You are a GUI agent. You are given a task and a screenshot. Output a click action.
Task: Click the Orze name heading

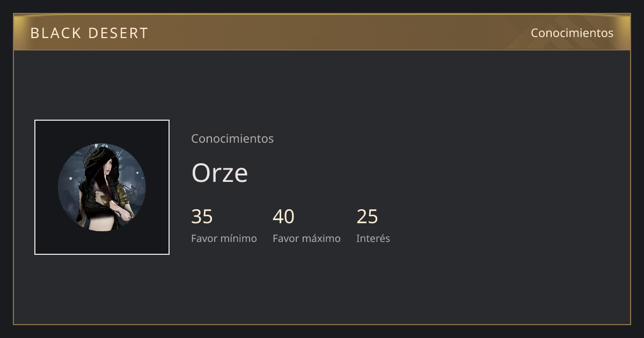(219, 173)
